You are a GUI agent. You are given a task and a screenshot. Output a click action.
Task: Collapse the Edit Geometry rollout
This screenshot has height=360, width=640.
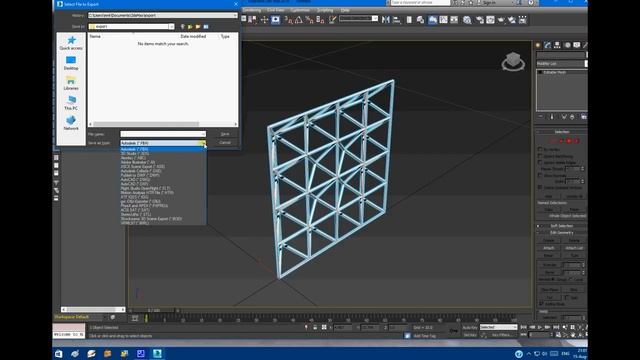[x=562, y=233]
